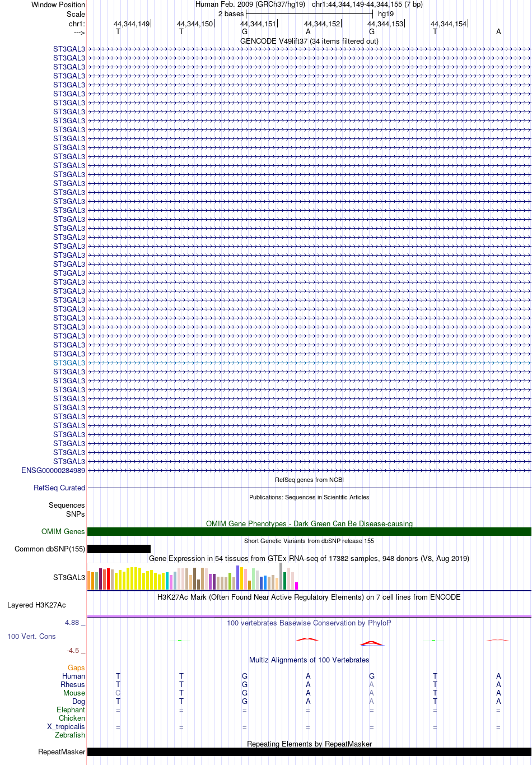Select the 44,344,149 ruler position
Screen dimensions: 532x765
click(x=132, y=24)
